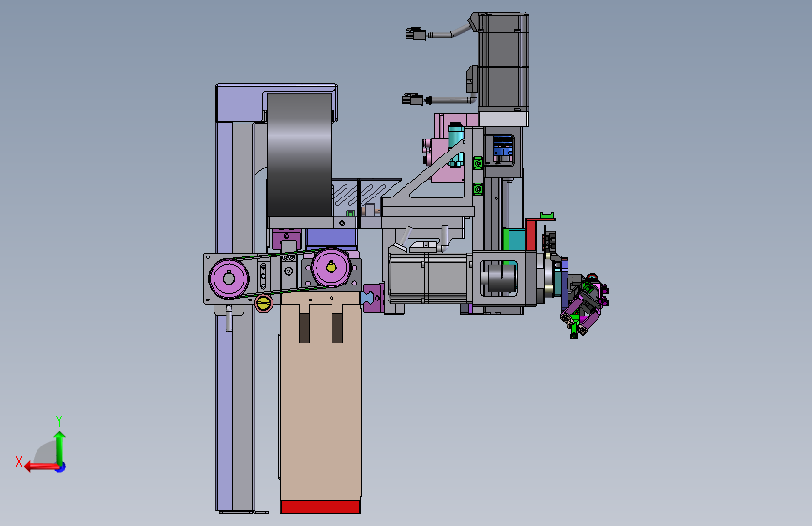This screenshot has height=526, width=812.
Task: Select the left dark slot on tan housing
Action: click(x=304, y=328)
